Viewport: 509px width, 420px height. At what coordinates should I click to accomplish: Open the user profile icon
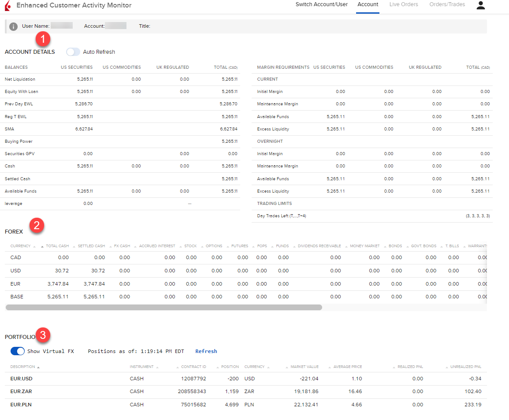(x=480, y=5)
